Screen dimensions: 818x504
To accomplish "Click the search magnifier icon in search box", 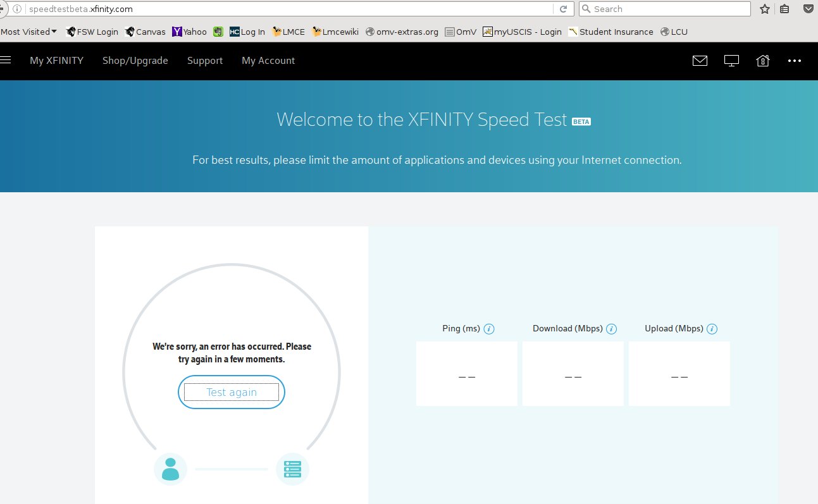I will pos(586,9).
